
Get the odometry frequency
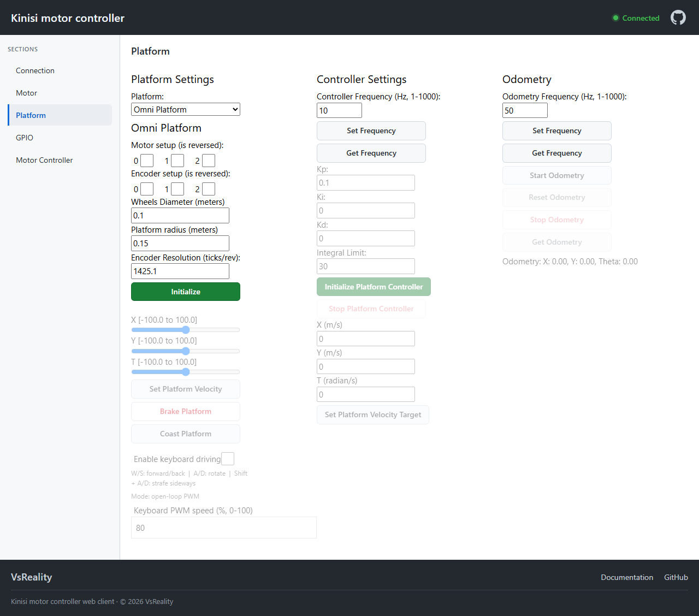click(557, 153)
